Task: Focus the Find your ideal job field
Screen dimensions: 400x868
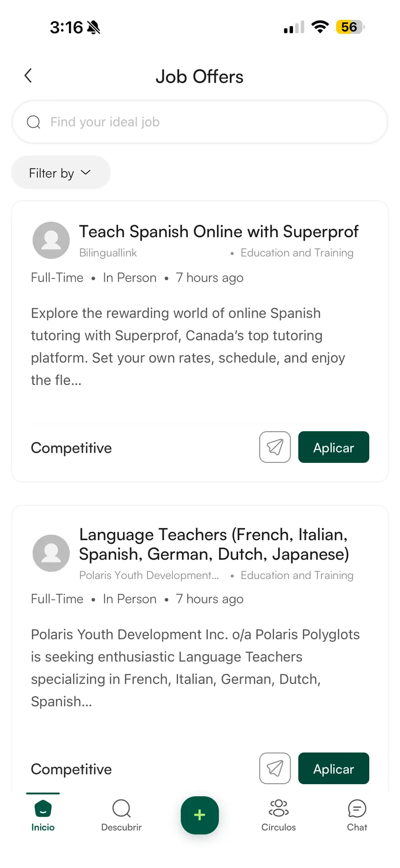Action: (x=200, y=122)
